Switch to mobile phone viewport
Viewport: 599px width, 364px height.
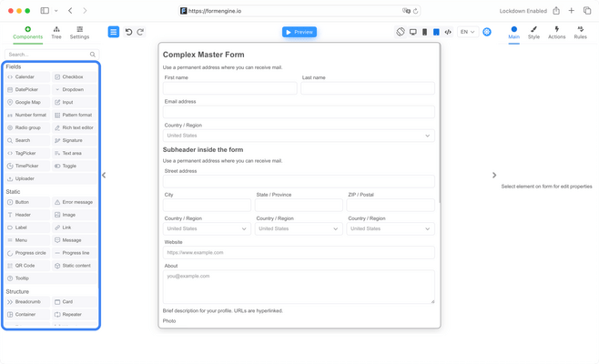click(424, 32)
